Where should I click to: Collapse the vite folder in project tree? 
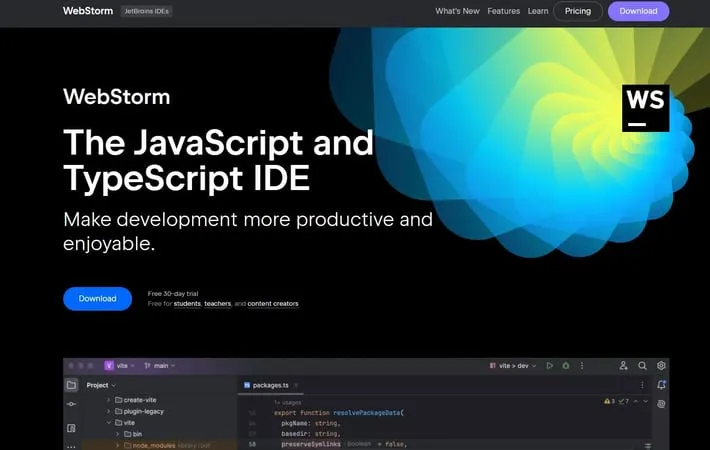tap(108, 423)
